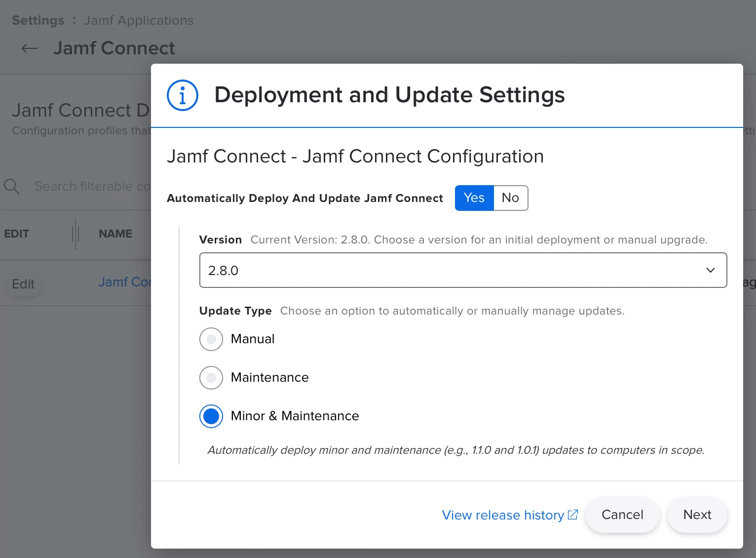Select Minor & Maintenance update type
756x558 pixels.
211,416
